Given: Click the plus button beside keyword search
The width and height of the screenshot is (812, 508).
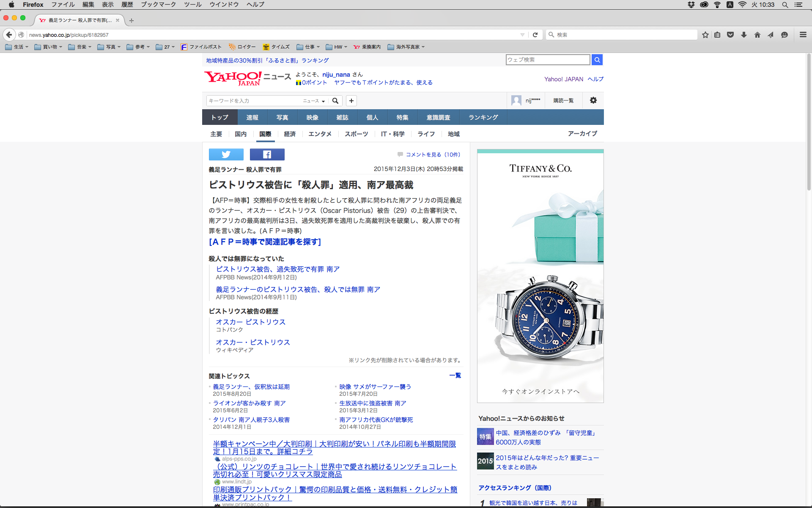Looking at the screenshot, I should [351, 101].
